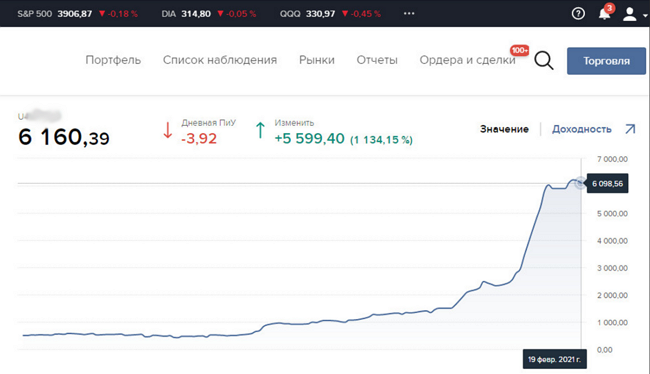Click the three dots ticker overflow
The width and height of the screenshot is (650, 374).
pyautogui.click(x=409, y=14)
